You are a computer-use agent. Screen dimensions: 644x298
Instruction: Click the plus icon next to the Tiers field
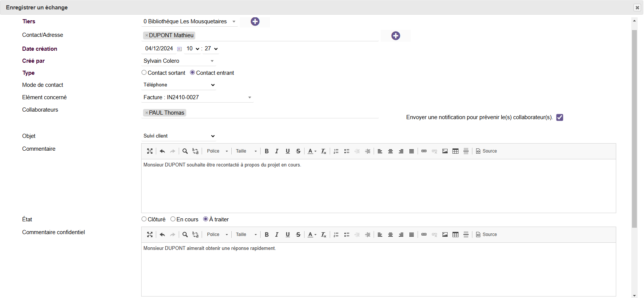pos(255,22)
